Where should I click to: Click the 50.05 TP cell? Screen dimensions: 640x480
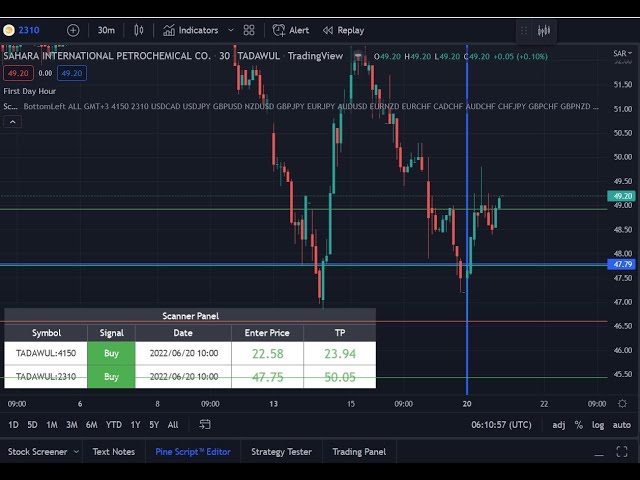coord(340,377)
